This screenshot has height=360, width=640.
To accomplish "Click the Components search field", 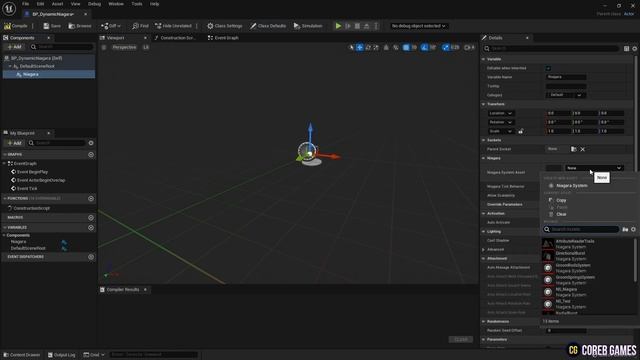I will click(62, 47).
